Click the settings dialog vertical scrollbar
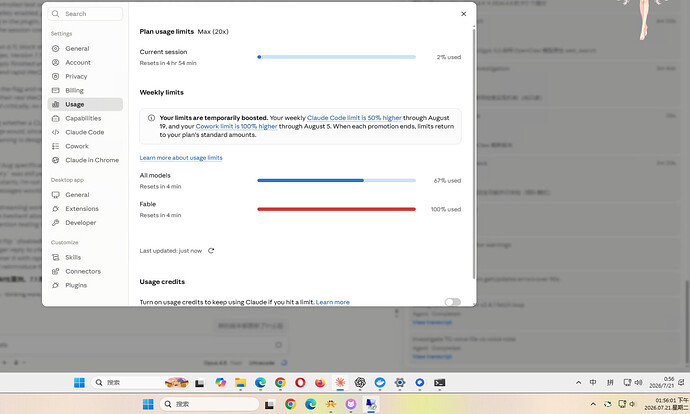This screenshot has width=690, height=414. coord(473,152)
